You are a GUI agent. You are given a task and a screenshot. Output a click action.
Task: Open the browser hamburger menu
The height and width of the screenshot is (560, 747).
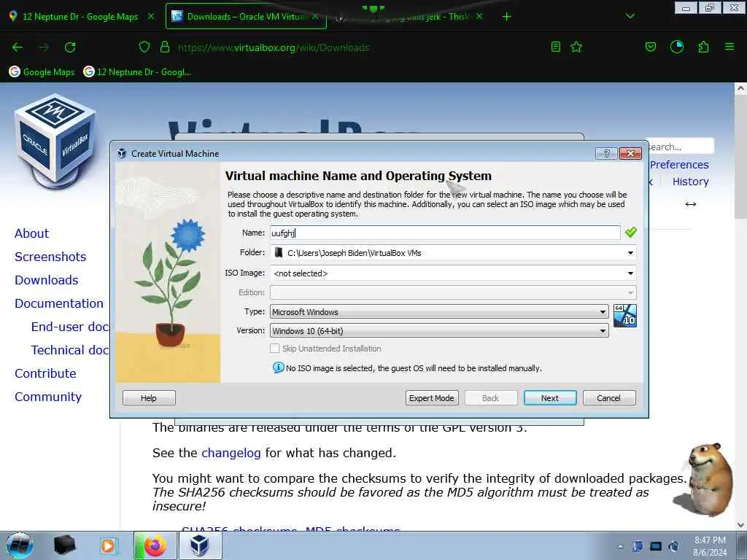[x=729, y=47]
